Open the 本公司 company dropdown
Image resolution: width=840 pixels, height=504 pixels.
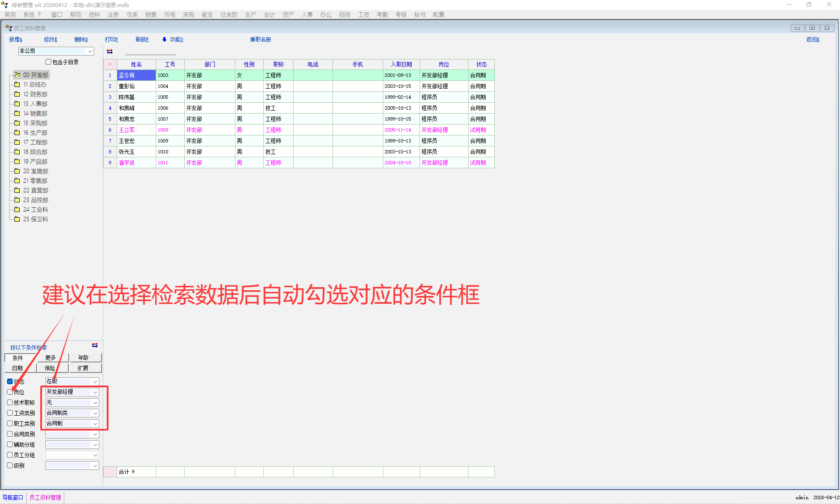pos(90,51)
